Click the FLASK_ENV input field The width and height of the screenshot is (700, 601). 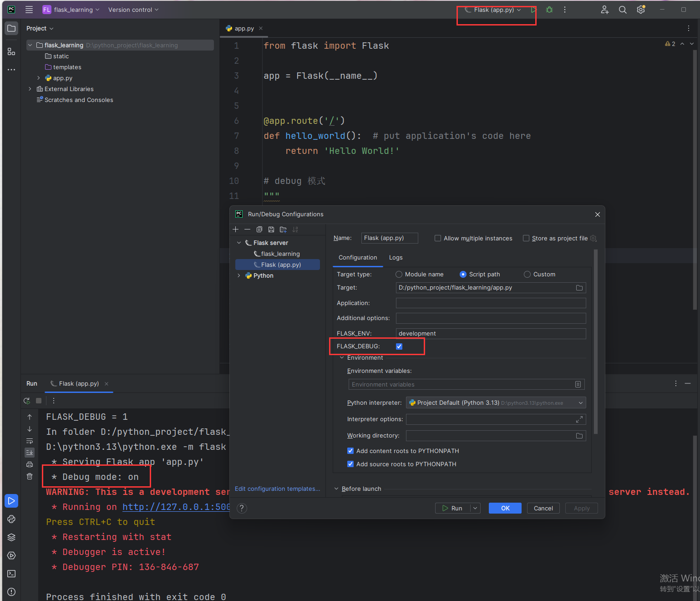tap(491, 334)
